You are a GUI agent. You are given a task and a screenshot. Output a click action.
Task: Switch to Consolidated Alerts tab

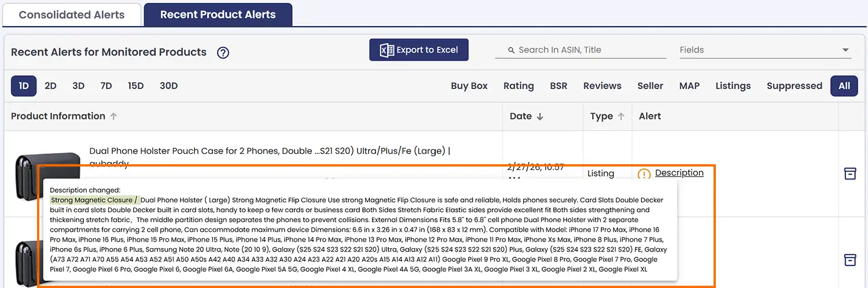72,15
